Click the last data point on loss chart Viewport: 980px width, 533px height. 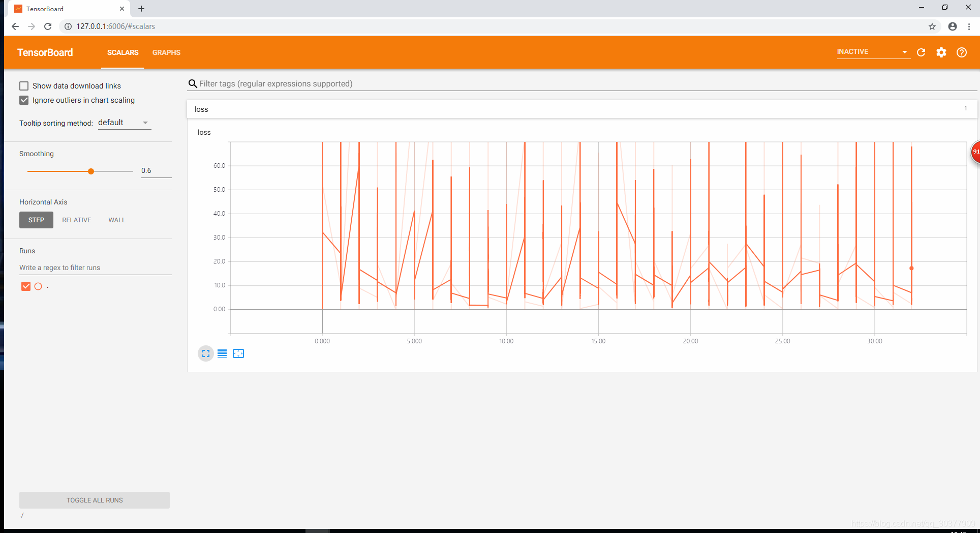point(911,269)
